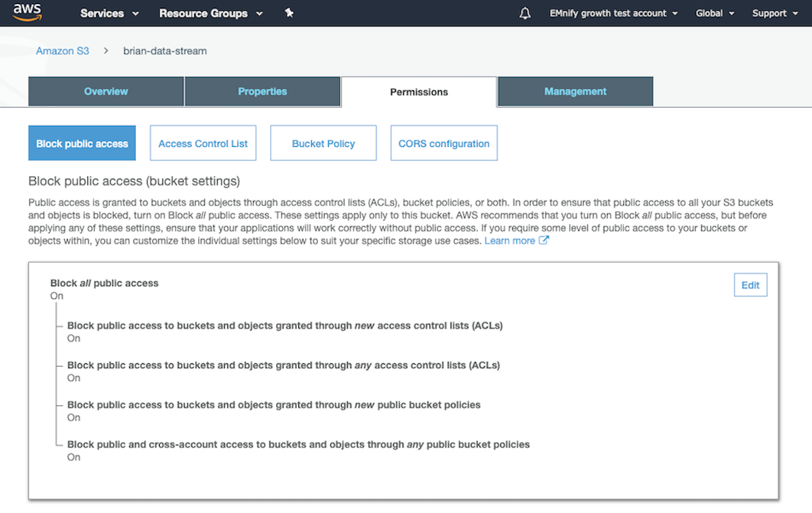Screen dimensions: 812x513
Task: Open the Amazon S3 breadcrumb link
Action: [62, 50]
